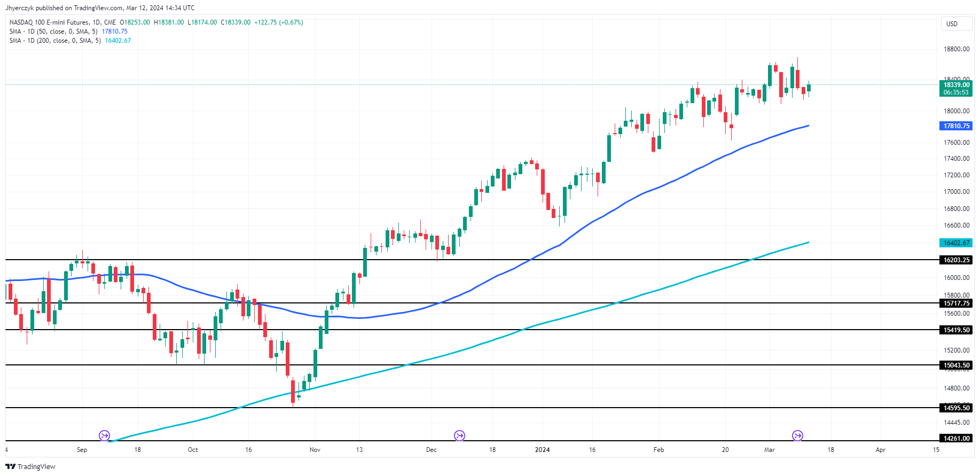Image resolution: width=980 pixels, height=476 pixels.
Task: Click the 15043.50 horizontal line label
Action: coord(956,365)
